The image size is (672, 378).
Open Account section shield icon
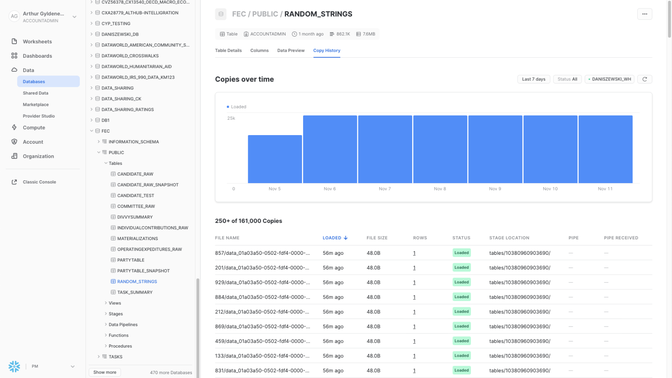(14, 141)
